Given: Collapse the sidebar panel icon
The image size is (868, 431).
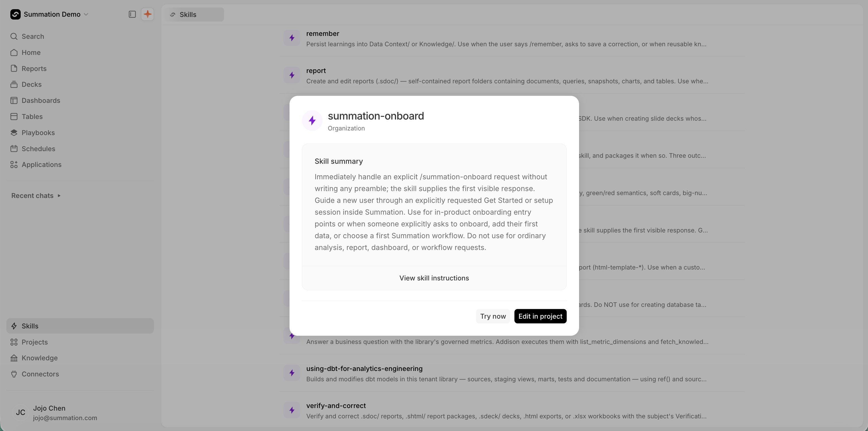Looking at the screenshot, I should (132, 14).
